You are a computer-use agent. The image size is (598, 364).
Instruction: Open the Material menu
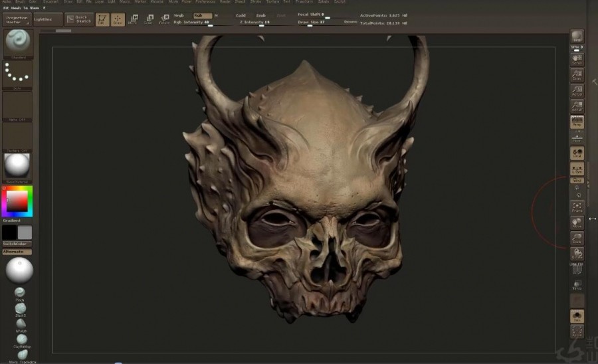[156, 1]
